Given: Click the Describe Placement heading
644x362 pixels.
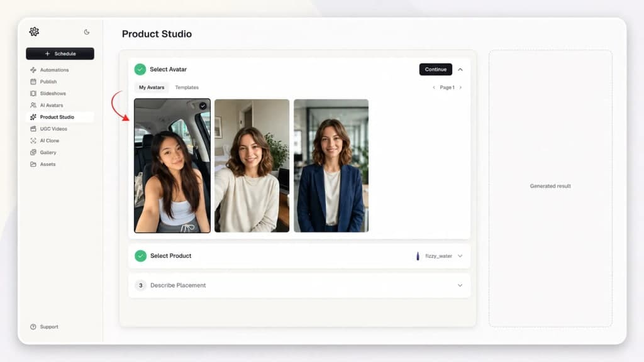Looking at the screenshot, I should click(x=178, y=285).
